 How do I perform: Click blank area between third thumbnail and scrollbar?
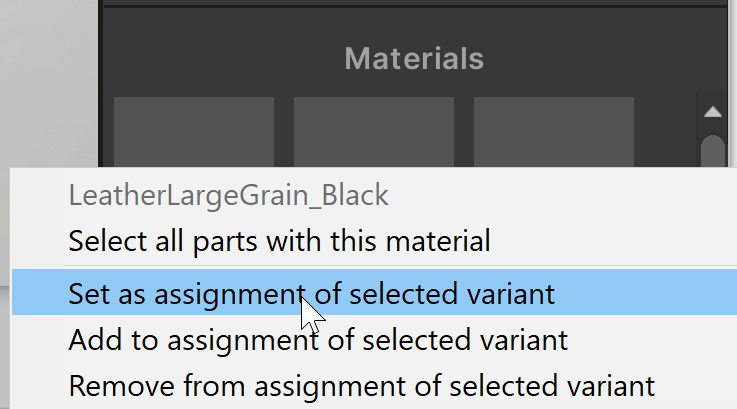(666, 130)
